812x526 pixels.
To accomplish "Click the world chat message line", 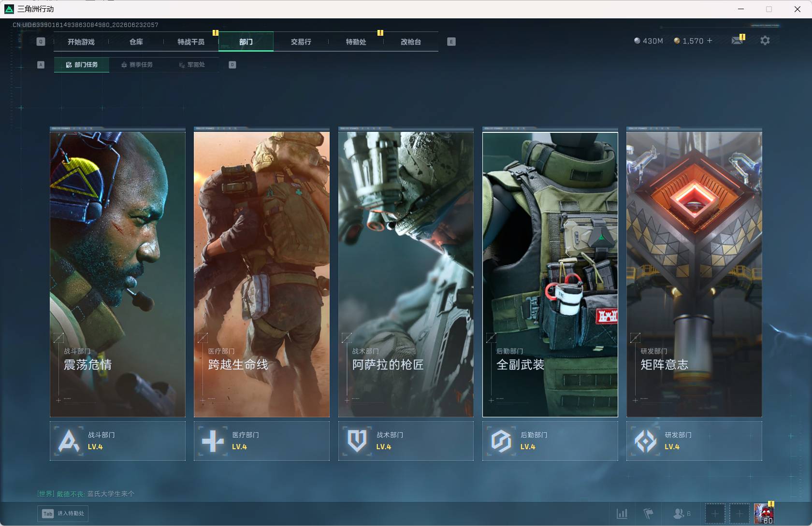I will pyautogui.click(x=86, y=494).
